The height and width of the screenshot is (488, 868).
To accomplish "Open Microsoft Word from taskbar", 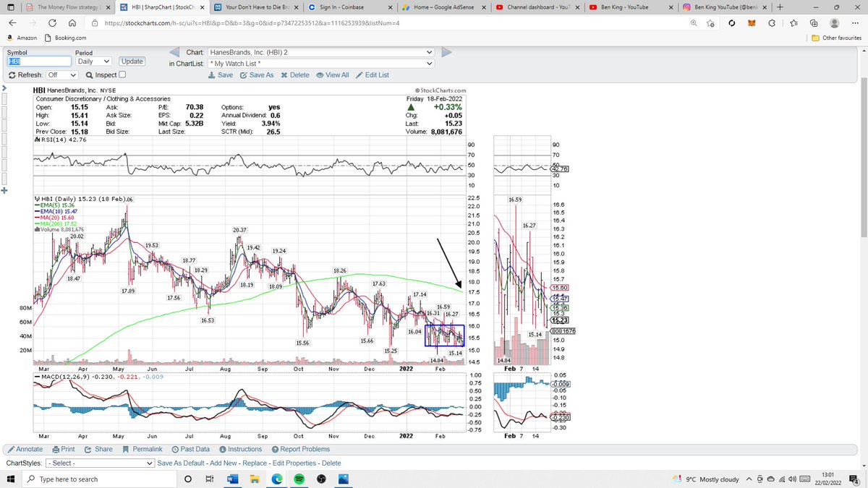I will [233, 479].
